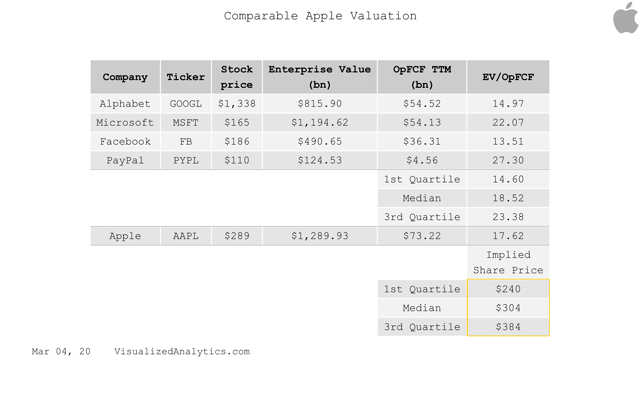Viewport: 640px width, 396px height.
Task: Click the MSFT ticker cell
Action: [x=186, y=122]
